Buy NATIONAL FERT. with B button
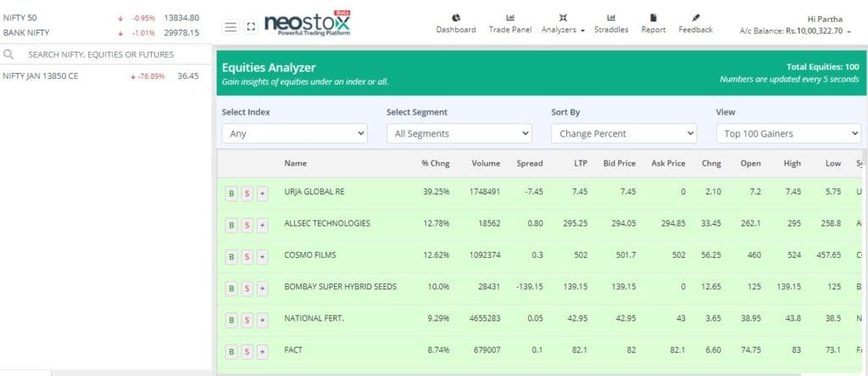Screen dimensions: 868x376 [231, 320]
